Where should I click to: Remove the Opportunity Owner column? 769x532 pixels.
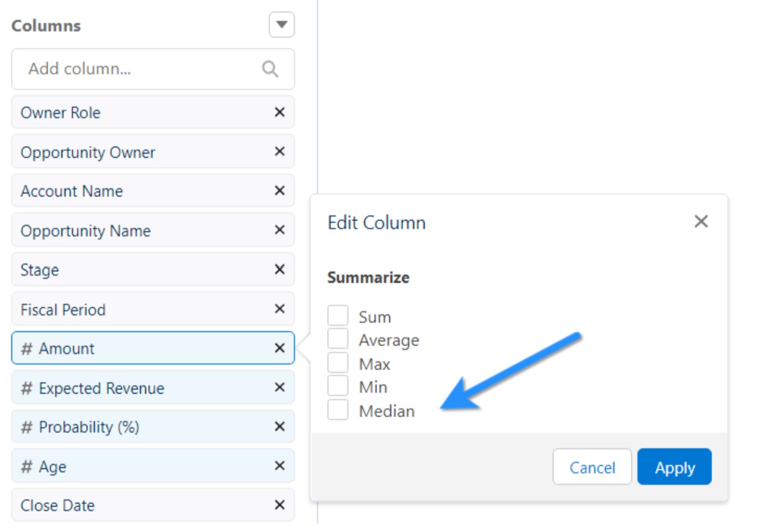(279, 151)
